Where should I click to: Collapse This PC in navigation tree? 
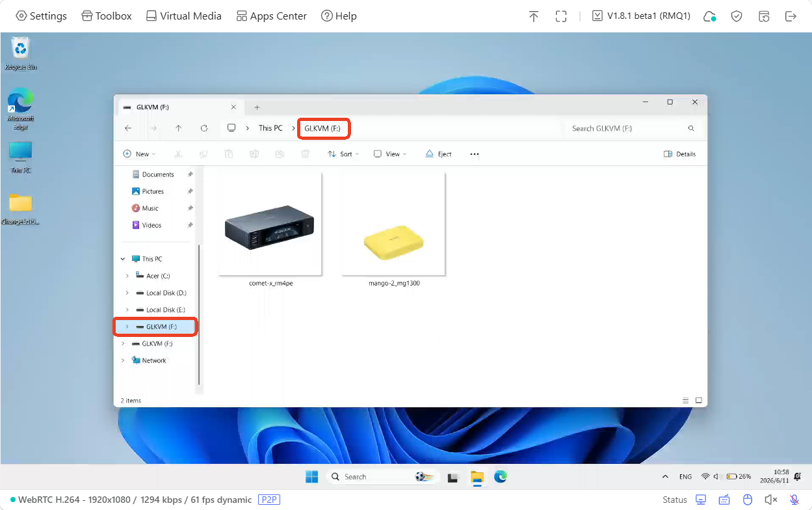(123, 259)
